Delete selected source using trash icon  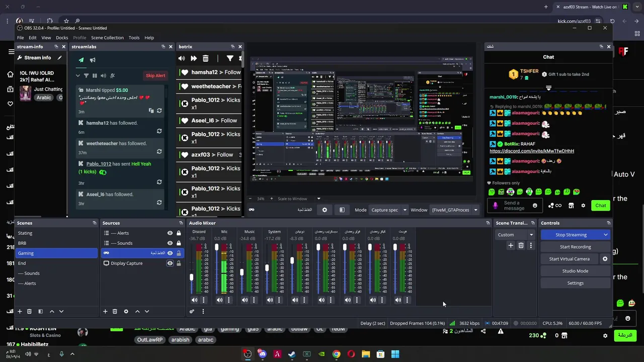[x=115, y=311]
